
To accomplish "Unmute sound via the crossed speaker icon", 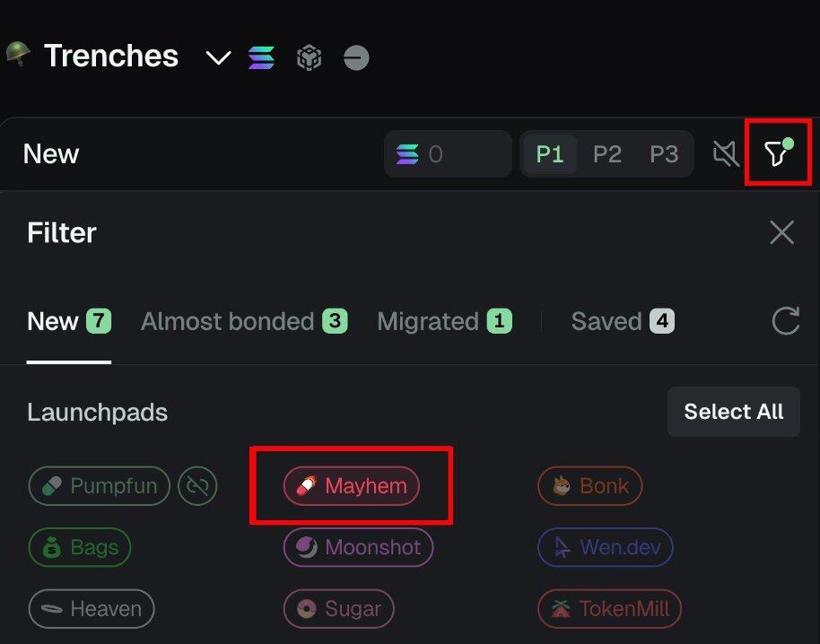I will 725,154.
